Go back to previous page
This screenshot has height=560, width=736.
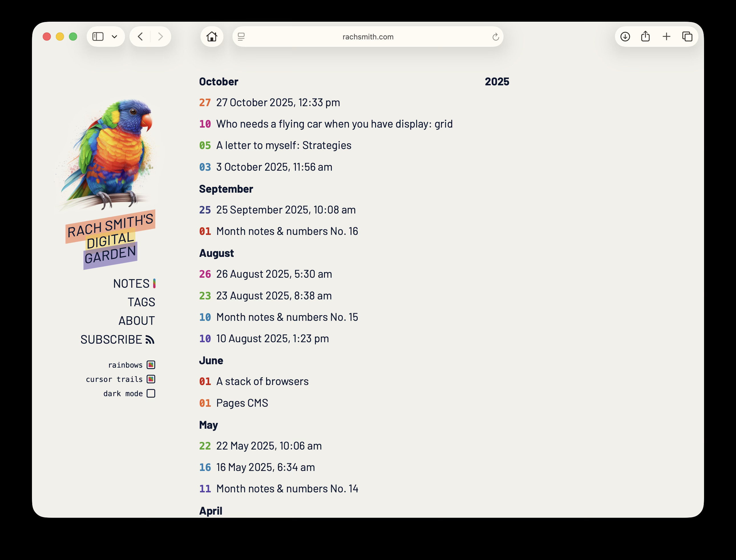tap(140, 37)
